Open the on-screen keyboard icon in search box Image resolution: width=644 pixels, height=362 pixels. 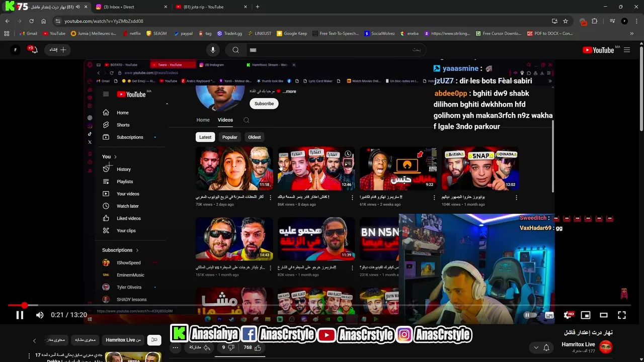click(253, 50)
